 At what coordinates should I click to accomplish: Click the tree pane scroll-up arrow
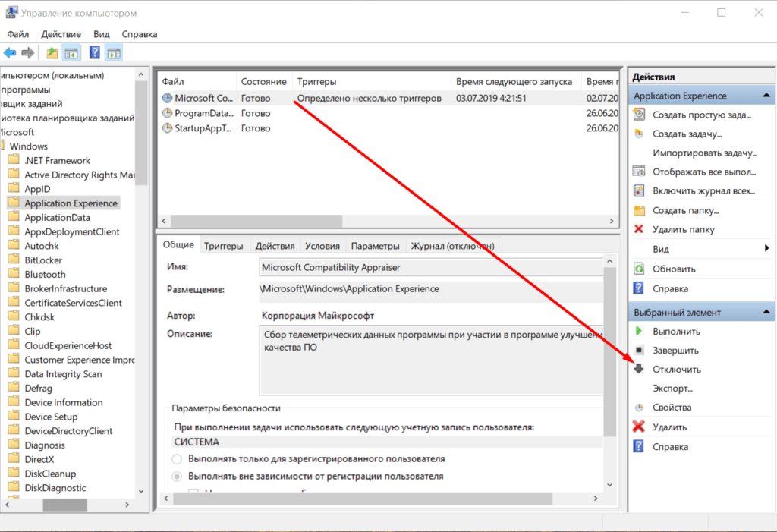[141, 74]
